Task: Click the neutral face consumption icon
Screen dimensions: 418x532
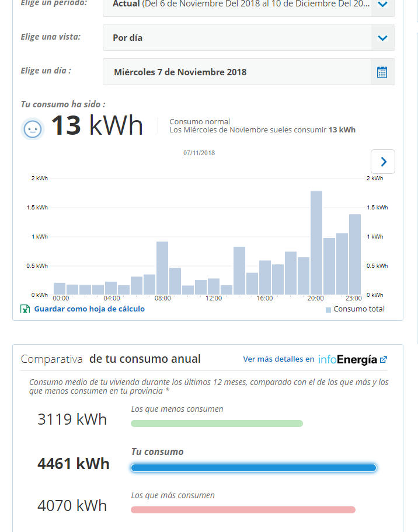Action: pos(33,129)
